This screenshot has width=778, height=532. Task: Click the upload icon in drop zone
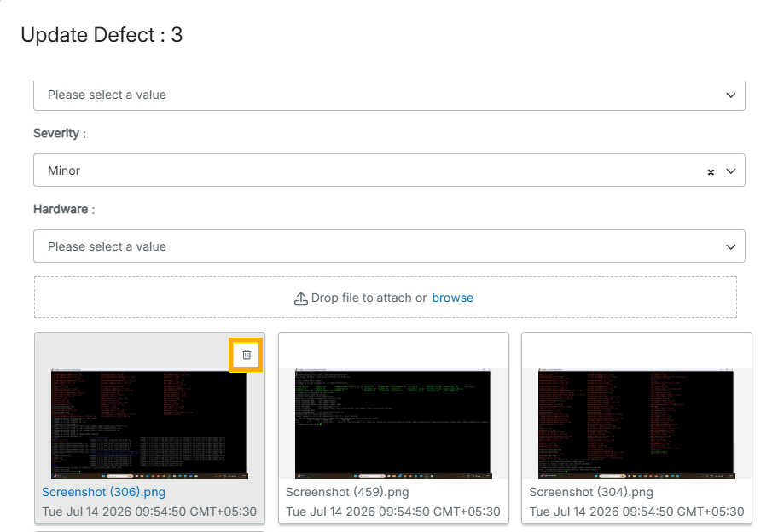pyautogui.click(x=300, y=298)
